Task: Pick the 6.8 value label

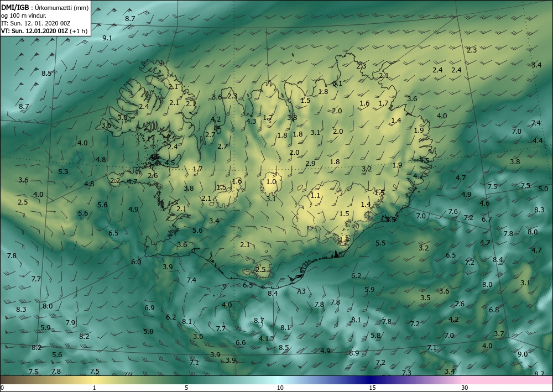Action: 494,310
